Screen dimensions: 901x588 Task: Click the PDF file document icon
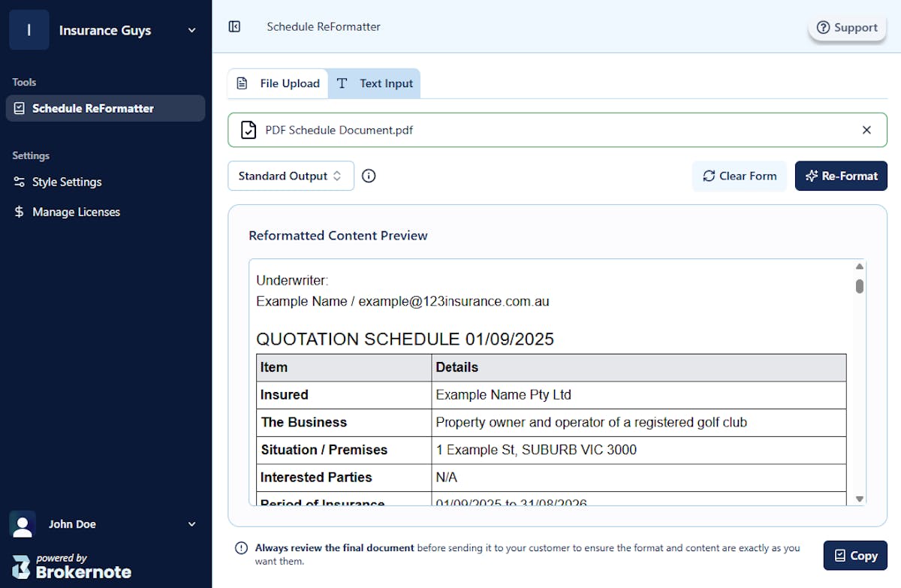[x=248, y=130]
